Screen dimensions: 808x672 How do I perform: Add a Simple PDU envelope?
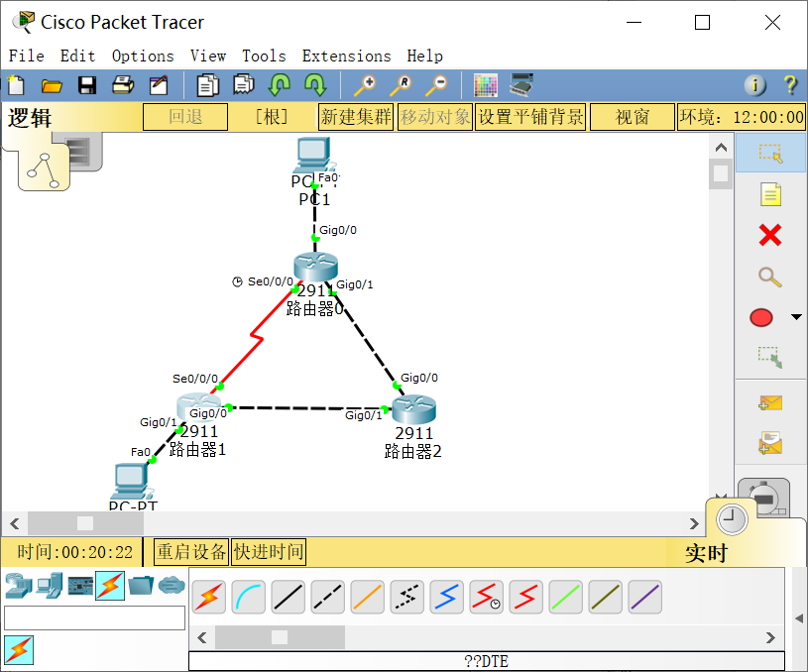(x=770, y=403)
